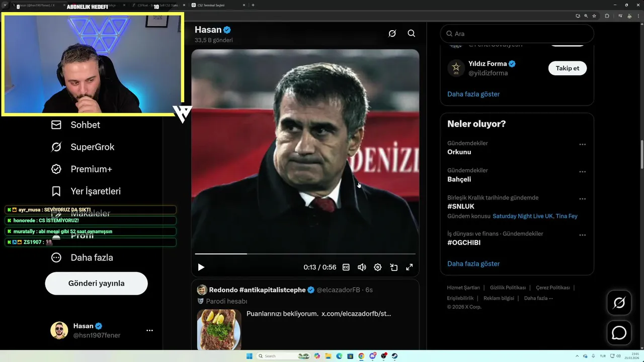Open floating messages chat button
The height and width of the screenshot is (362, 644).
(x=619, y=333)
